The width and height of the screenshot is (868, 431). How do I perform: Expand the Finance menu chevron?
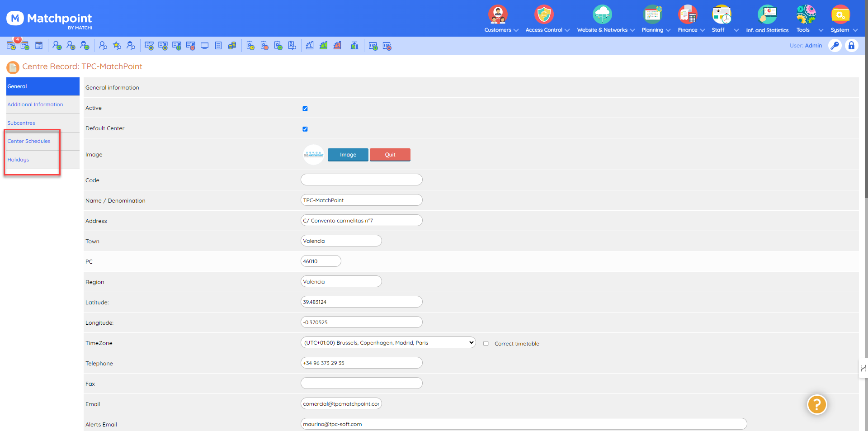[703, 30]
